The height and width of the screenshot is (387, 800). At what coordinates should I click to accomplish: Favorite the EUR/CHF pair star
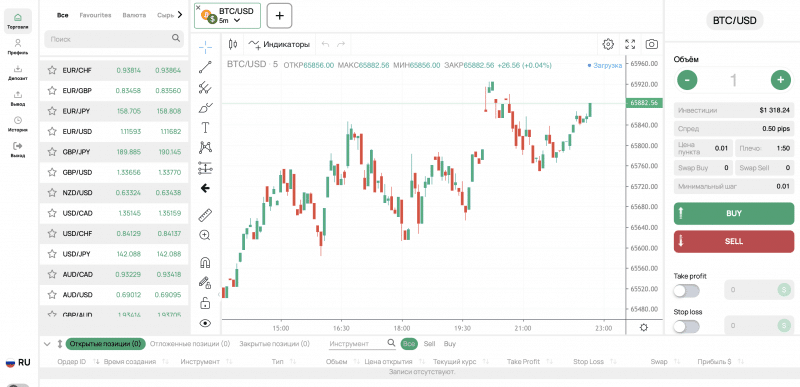[52, 70]
